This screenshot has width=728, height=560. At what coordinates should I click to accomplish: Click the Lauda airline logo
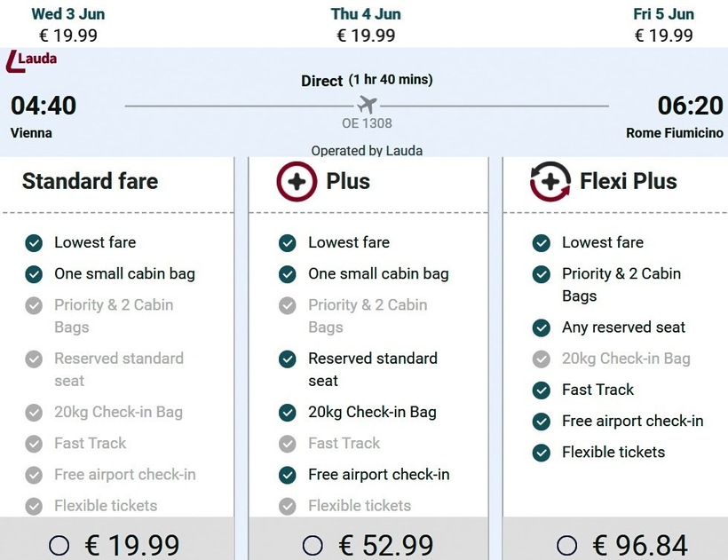(31, 60)
